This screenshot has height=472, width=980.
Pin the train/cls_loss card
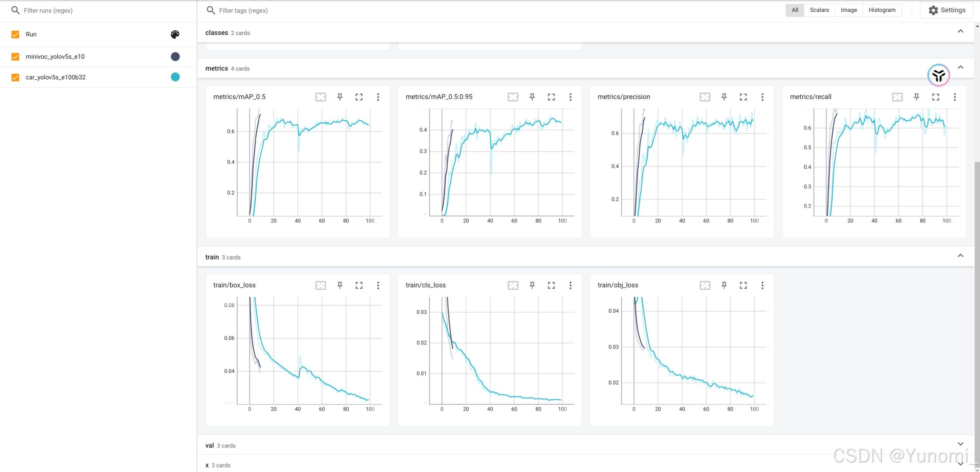tap(532, 285)
